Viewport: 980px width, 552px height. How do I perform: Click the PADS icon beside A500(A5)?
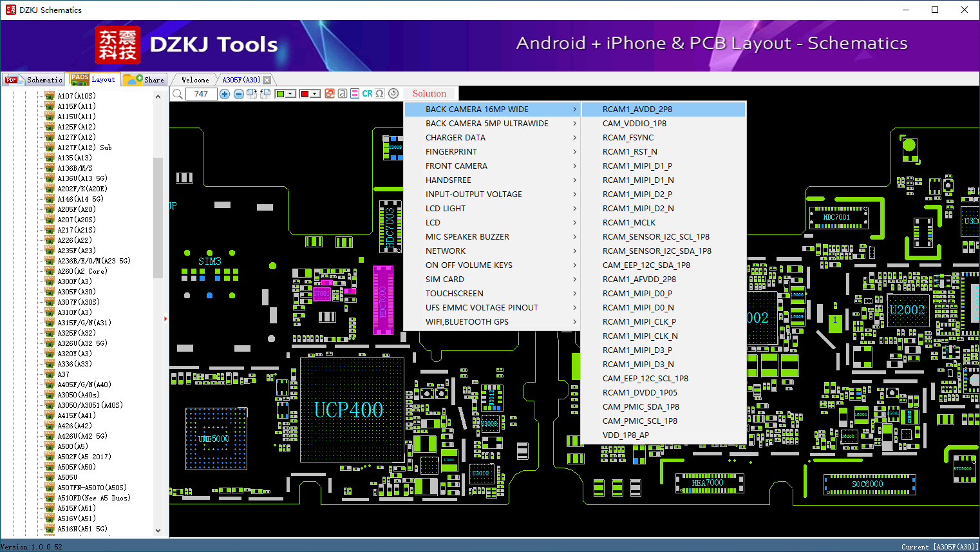tap(50, 446)
